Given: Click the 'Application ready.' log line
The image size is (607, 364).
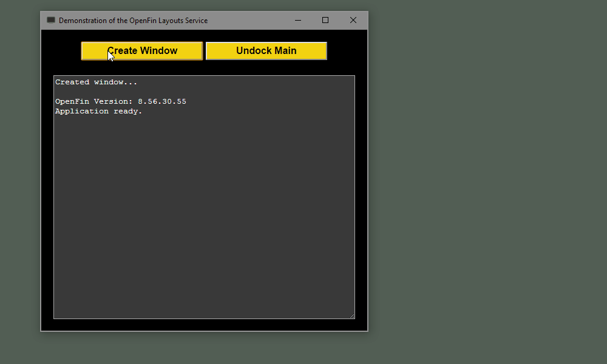Looking at the screenshot, I should coord(98,112).
